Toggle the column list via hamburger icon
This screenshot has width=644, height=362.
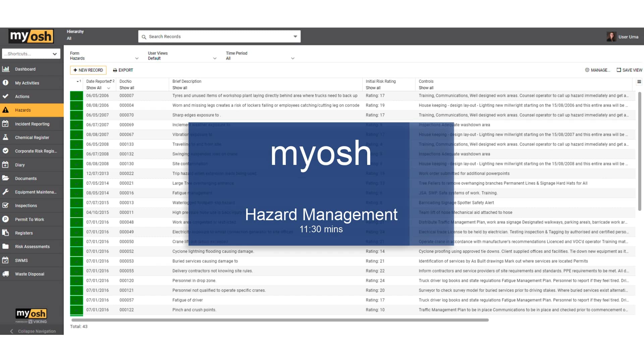tap(639, 81)
